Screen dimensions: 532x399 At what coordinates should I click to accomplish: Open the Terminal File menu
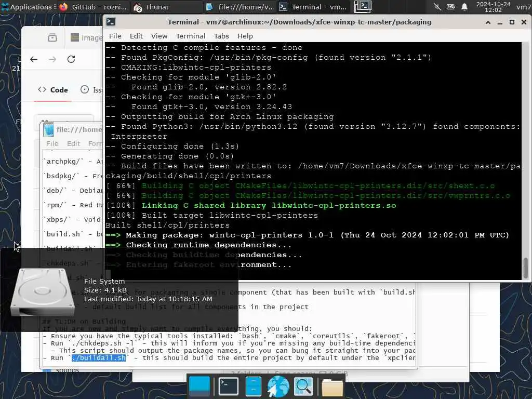115,36
